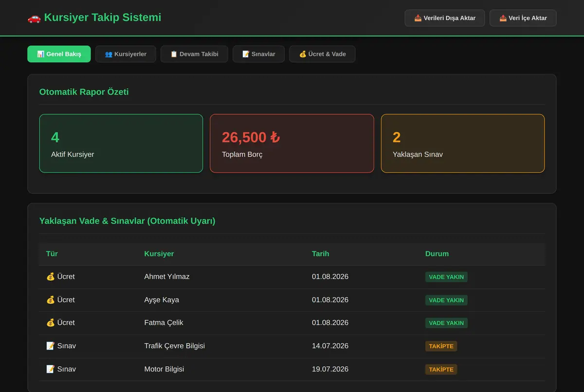Click the money bag icon in Ahmet Yılmaz row

click(51, 277)
